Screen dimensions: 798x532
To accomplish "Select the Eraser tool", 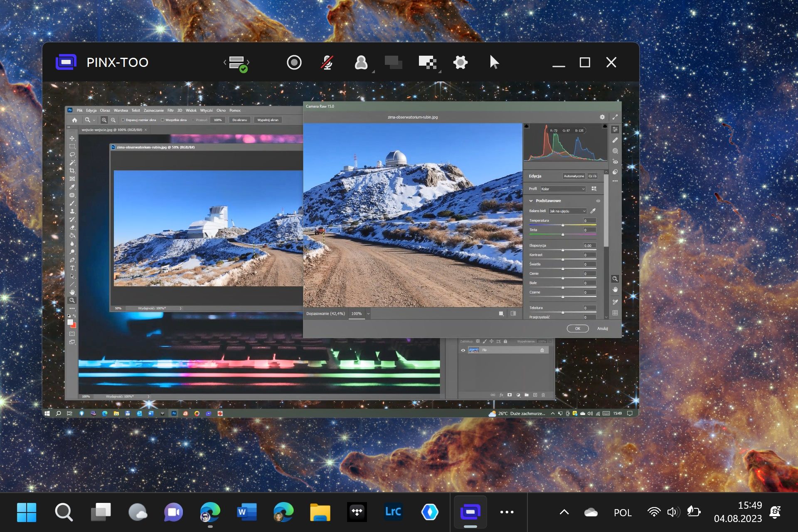I will (72, 227).
